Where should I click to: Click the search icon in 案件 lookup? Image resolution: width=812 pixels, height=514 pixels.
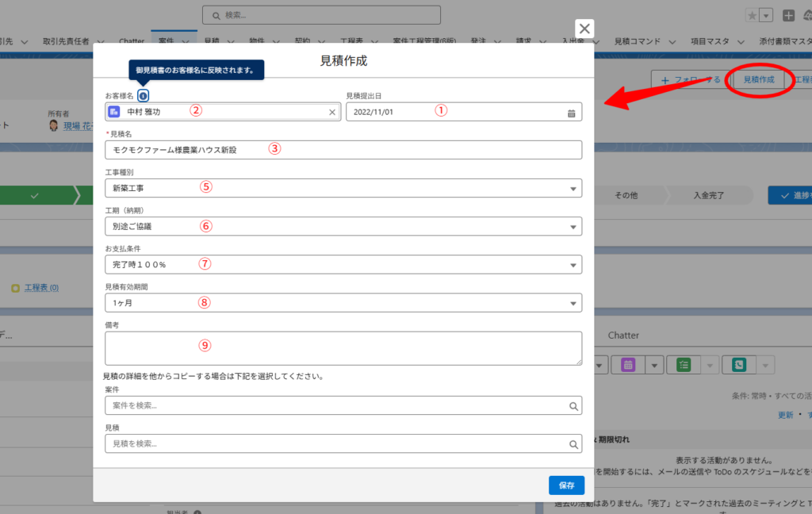(x=573, y=406)
